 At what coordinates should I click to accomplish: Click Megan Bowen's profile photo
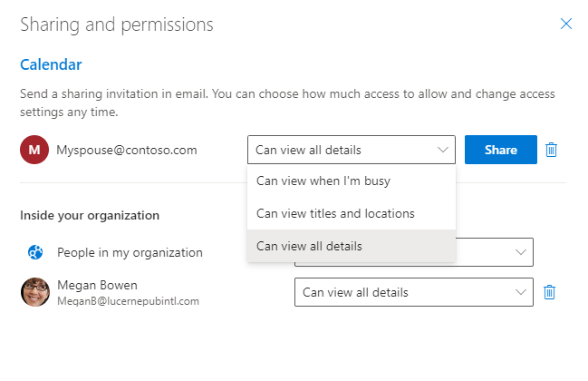coord(35,292)
